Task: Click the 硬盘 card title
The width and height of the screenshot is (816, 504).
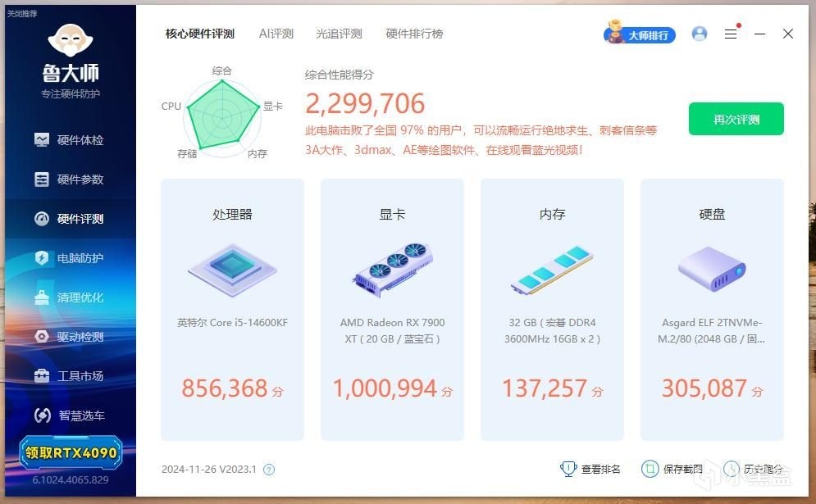Action: 712,214
